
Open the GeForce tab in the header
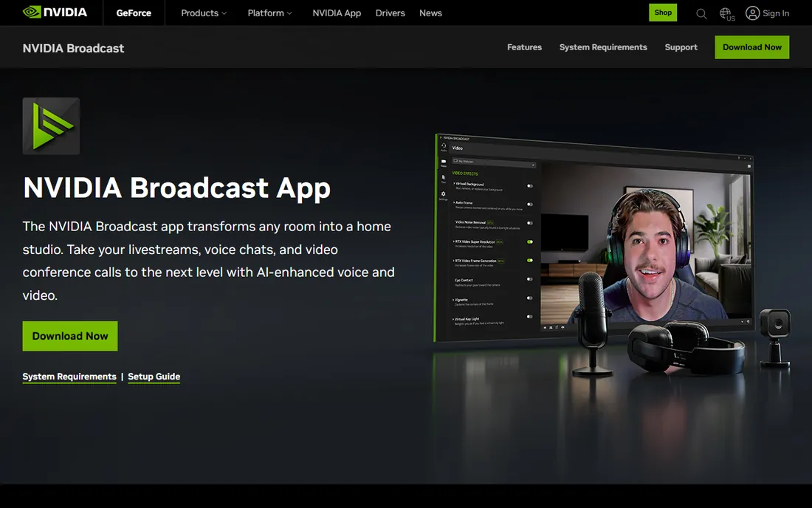134,13
